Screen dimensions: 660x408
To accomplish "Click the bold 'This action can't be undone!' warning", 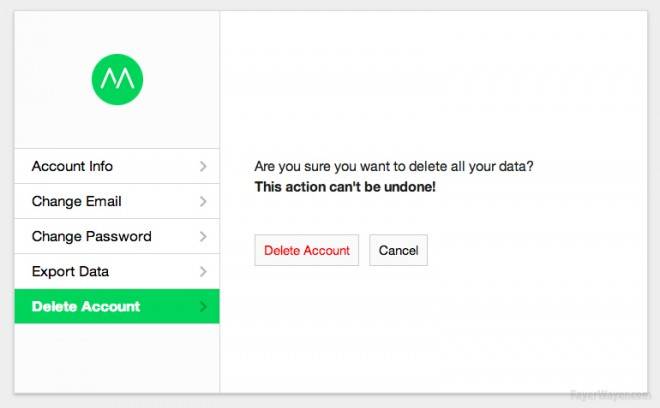I will click(x=345, y=187).
